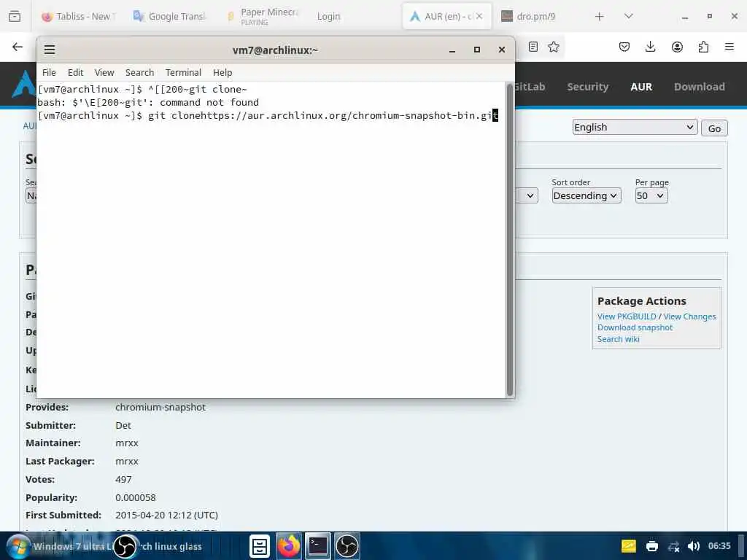Click submitter name Det
The height and width of the screenshot is (560, 747).
click(x=123, y=425)
